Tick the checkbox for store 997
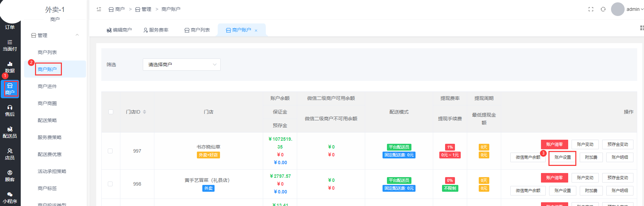The width and height of the screenshot is (644, 206). 110,151
